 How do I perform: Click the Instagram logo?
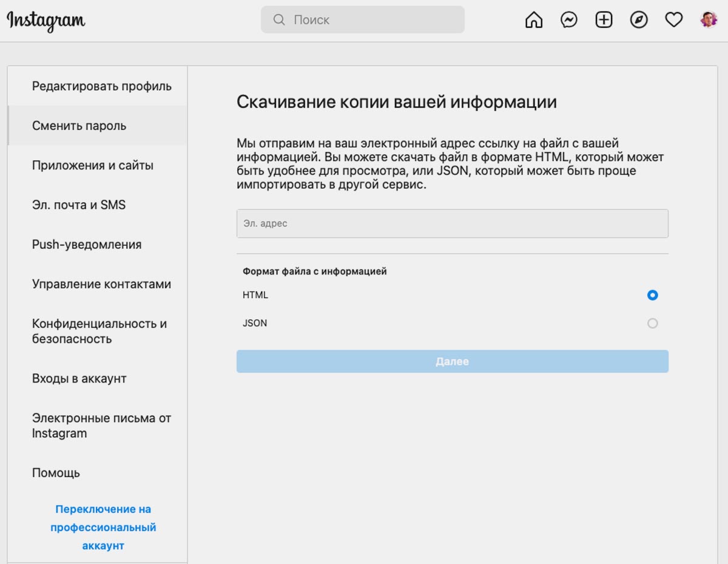coord(46,21)
